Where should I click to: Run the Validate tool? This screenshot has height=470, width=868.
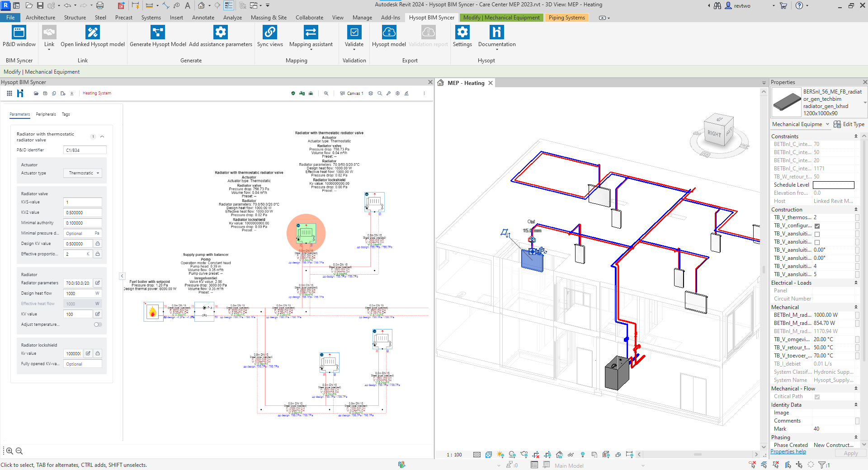coord(354,33)
